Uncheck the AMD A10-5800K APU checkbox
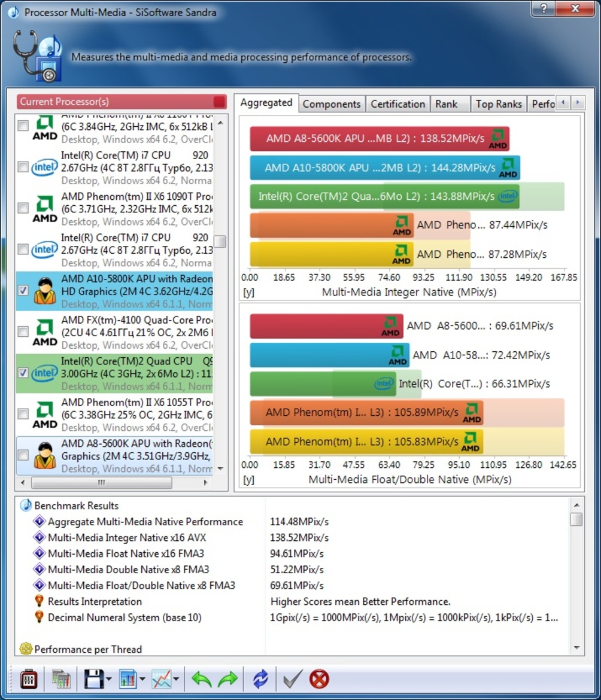The image size is (601, 700). click(x=23, y=291)
